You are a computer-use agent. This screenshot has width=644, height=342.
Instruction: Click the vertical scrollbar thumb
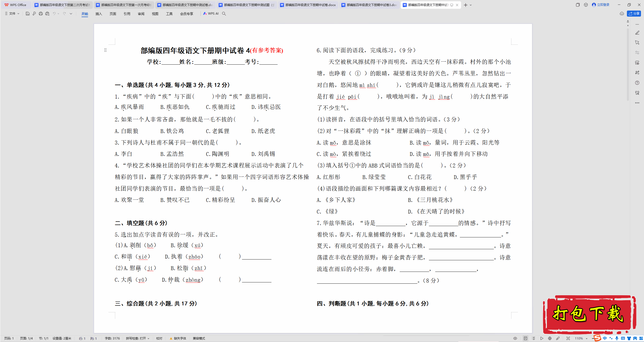coord(628,65)
